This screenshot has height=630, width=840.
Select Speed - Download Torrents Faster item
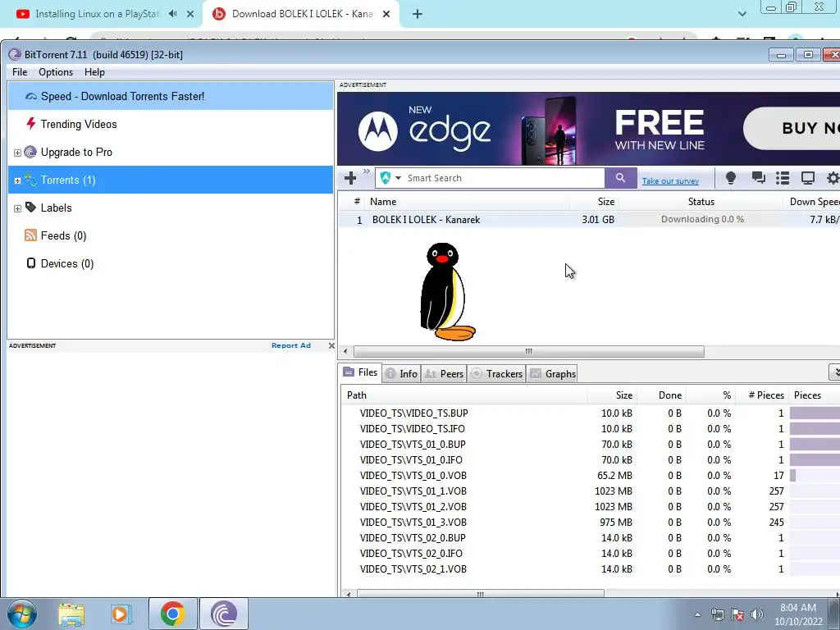[171, 97]
